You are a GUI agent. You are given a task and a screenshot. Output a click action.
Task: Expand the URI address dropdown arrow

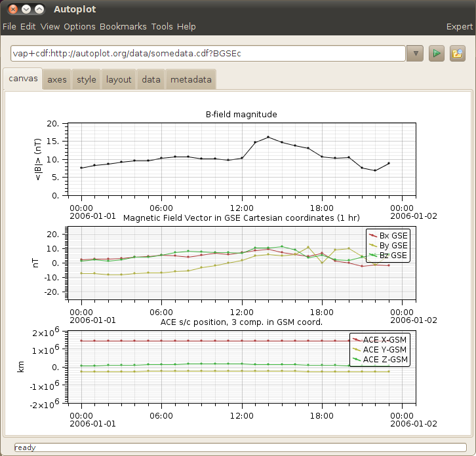(x=414, y=53)
